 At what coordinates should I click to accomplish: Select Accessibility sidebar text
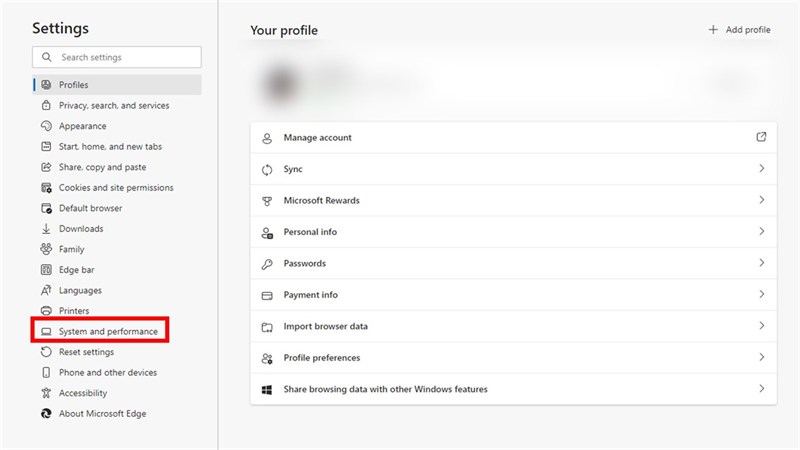[x=83, y=393]
